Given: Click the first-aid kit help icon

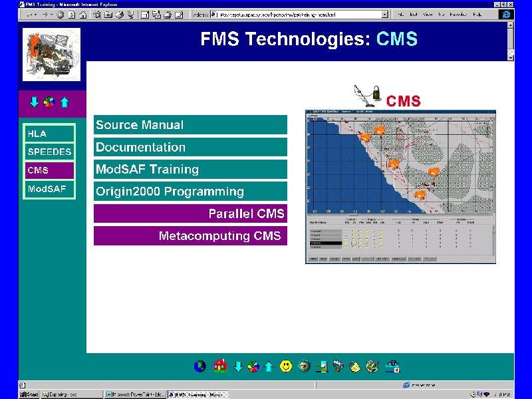Looking at the screenshot, I should [392, 366].
